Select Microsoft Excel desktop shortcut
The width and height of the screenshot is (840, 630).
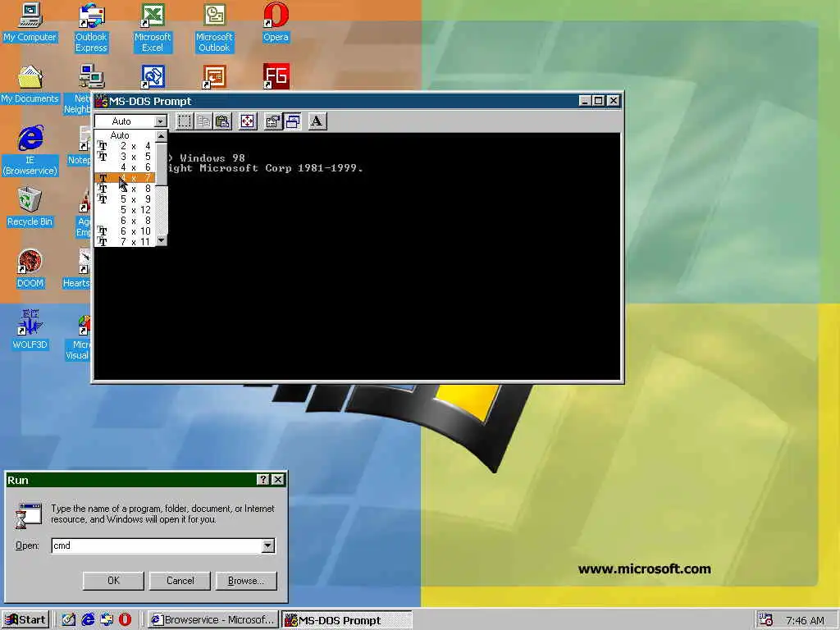pos(153,28)
